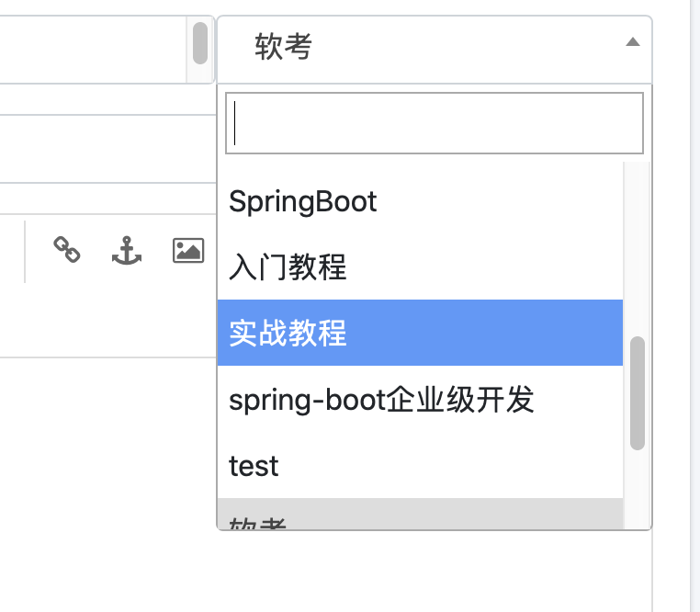
Task: Select SpringBoot option in list
Action: pos(420,201)
